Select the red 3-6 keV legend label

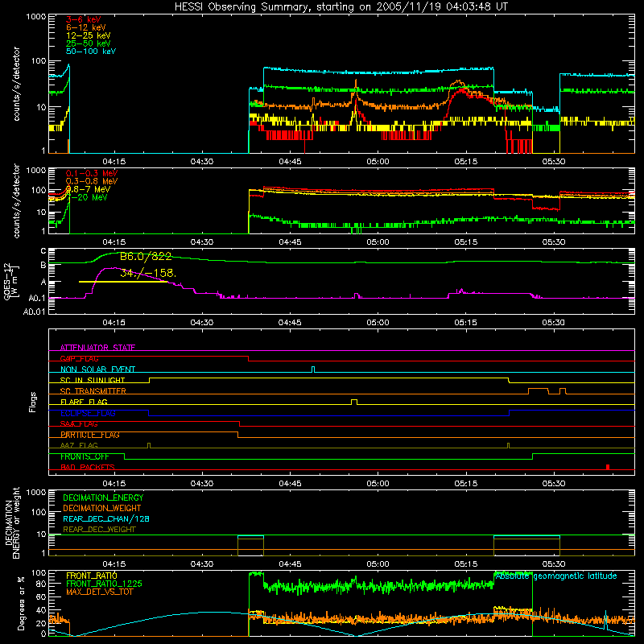[84, 19]
